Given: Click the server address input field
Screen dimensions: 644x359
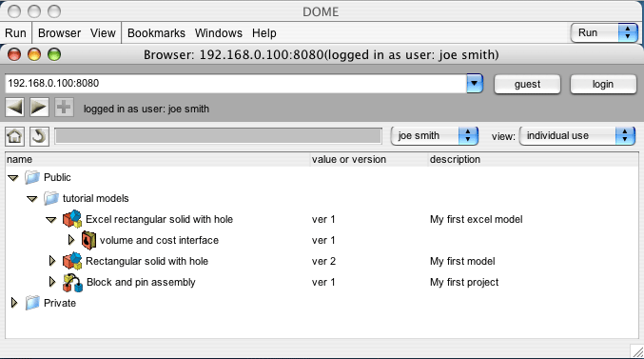Looking at the screenshot, I should point(236,84).
